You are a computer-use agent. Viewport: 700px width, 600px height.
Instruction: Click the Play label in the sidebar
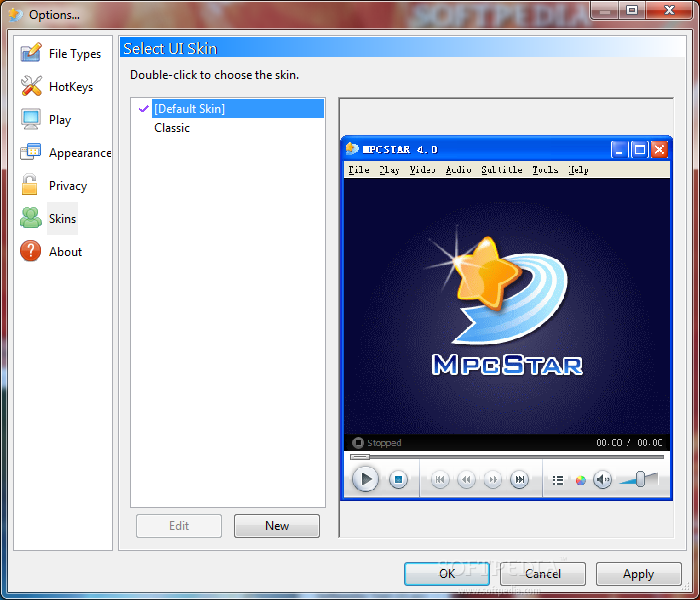click(60, 120)
